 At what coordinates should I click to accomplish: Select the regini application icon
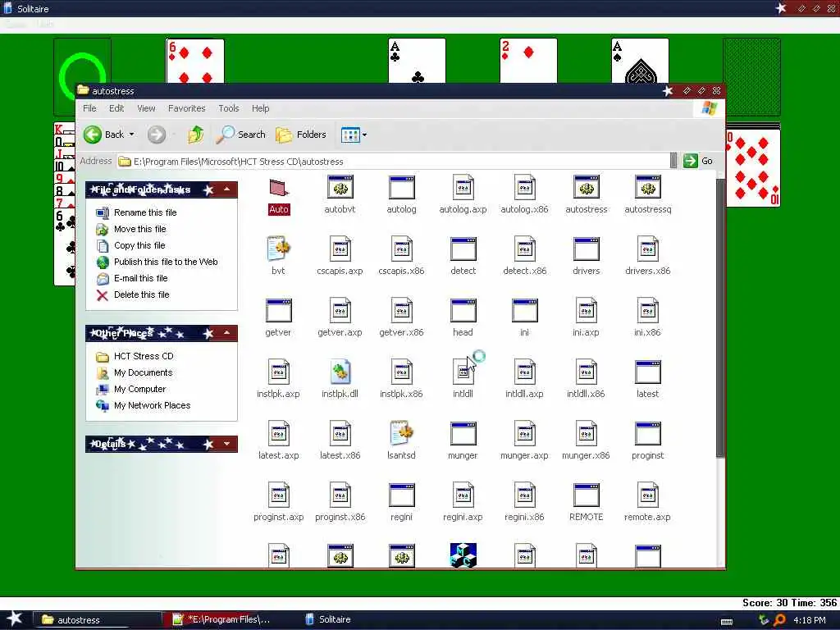click(x=402, y=495)
